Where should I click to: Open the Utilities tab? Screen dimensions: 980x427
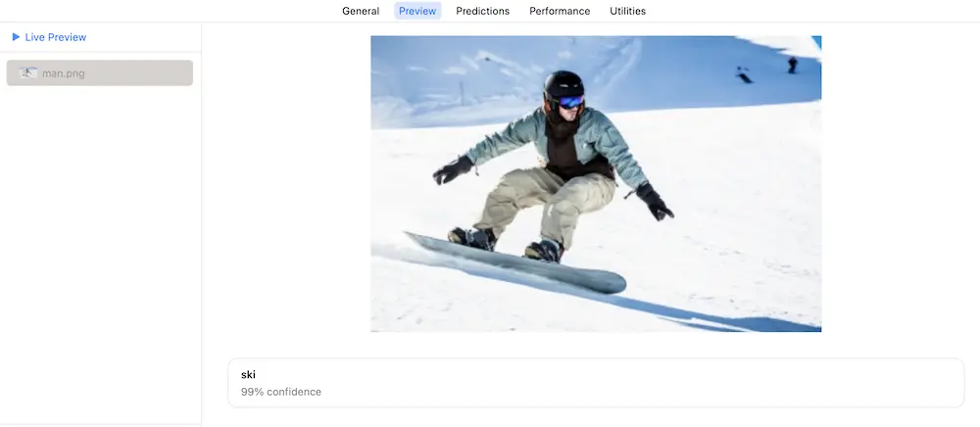point(627,11)
